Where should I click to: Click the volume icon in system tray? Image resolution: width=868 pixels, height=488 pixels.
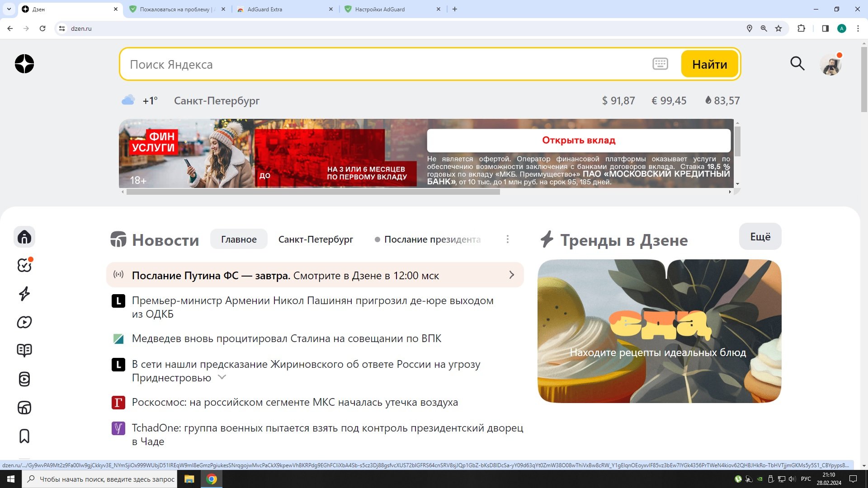(x=792, y=479)
